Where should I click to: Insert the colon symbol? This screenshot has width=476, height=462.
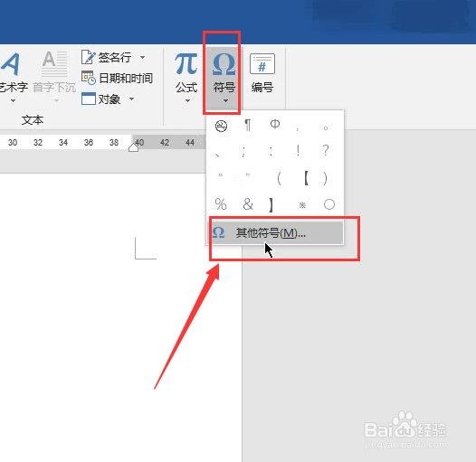point(271,151)
